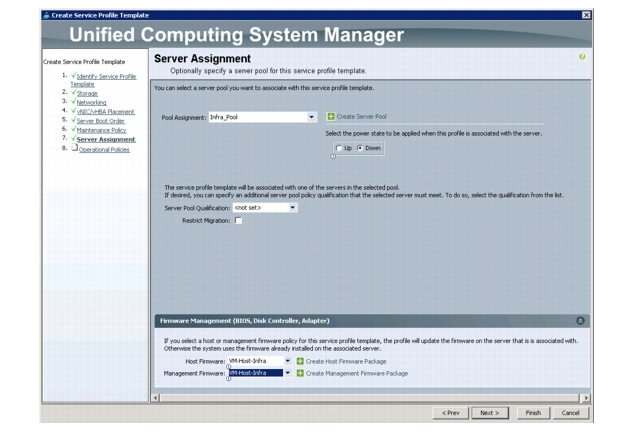The image size is (640, 434).
Task: Go to vNIC/vHBA Placement step
Action: coord(105,111)
